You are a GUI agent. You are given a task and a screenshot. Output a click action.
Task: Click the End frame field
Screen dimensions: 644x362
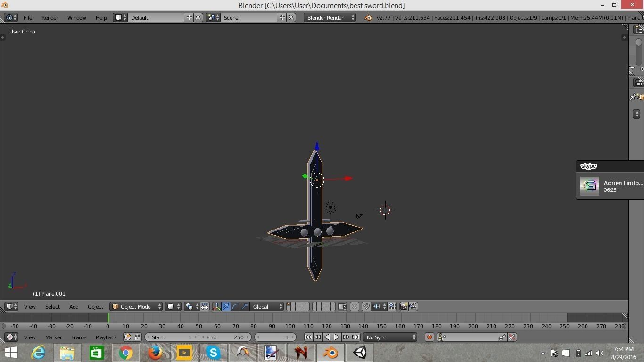click(x=225, y=337)
